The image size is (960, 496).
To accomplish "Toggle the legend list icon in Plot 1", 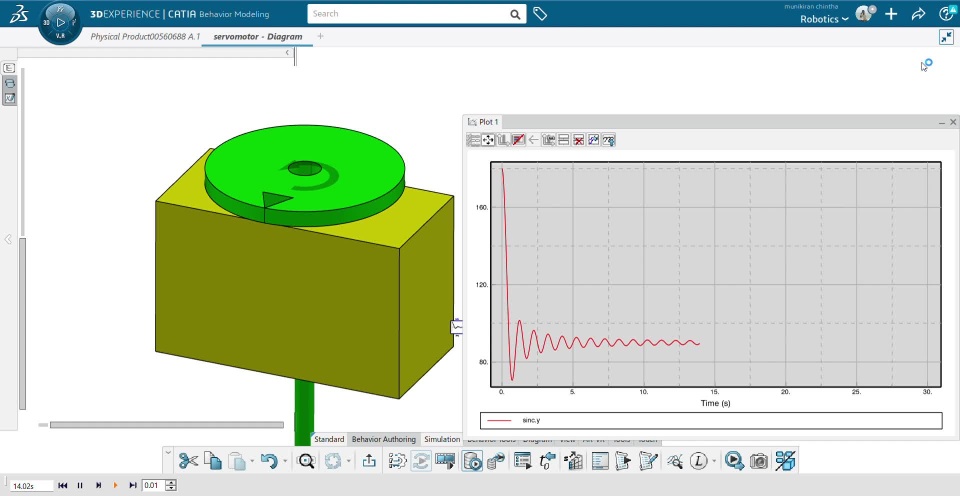I will tap(473, 140).
